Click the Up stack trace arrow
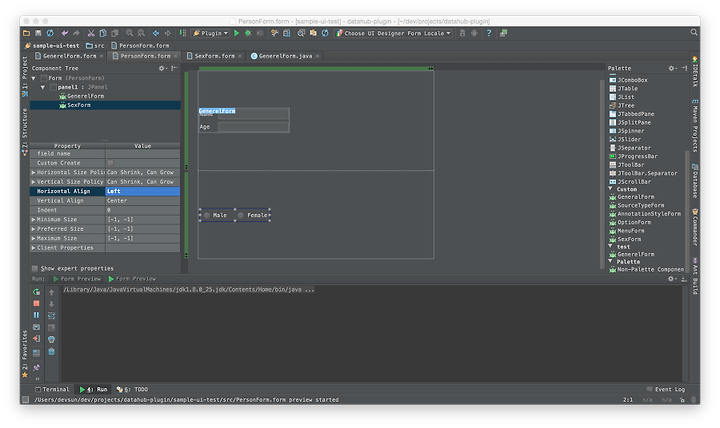The height and width of the screenshot is (428, 720). click(51, 293)
